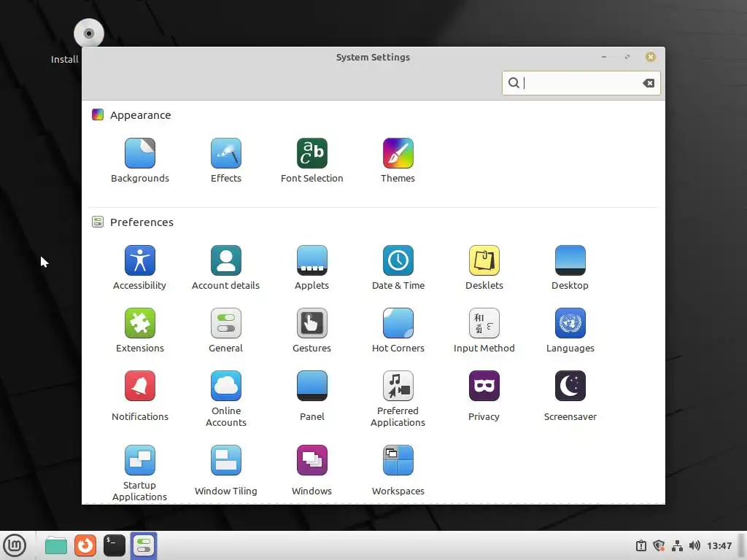Open Date & Time preferences
The height and width of the screenshot is (560, 747).
pos(398,268)
